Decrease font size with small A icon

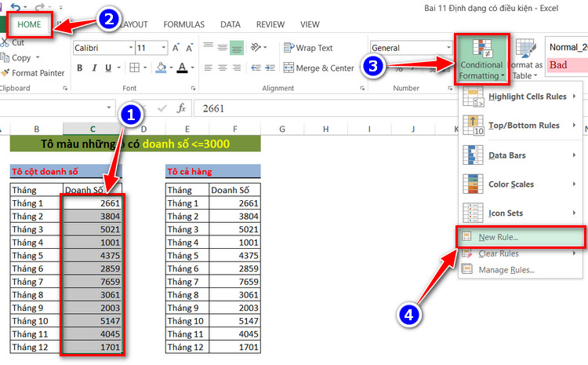click(x=190, y=48)
